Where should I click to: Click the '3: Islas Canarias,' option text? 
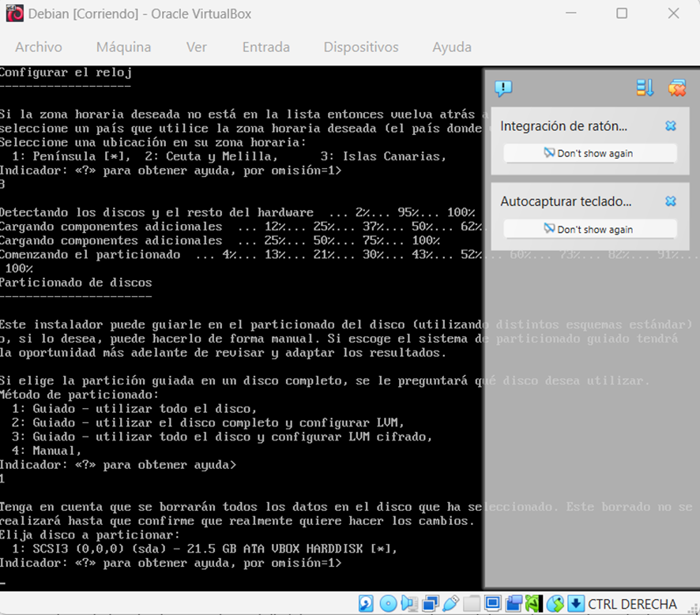click(x=383, y=156)
